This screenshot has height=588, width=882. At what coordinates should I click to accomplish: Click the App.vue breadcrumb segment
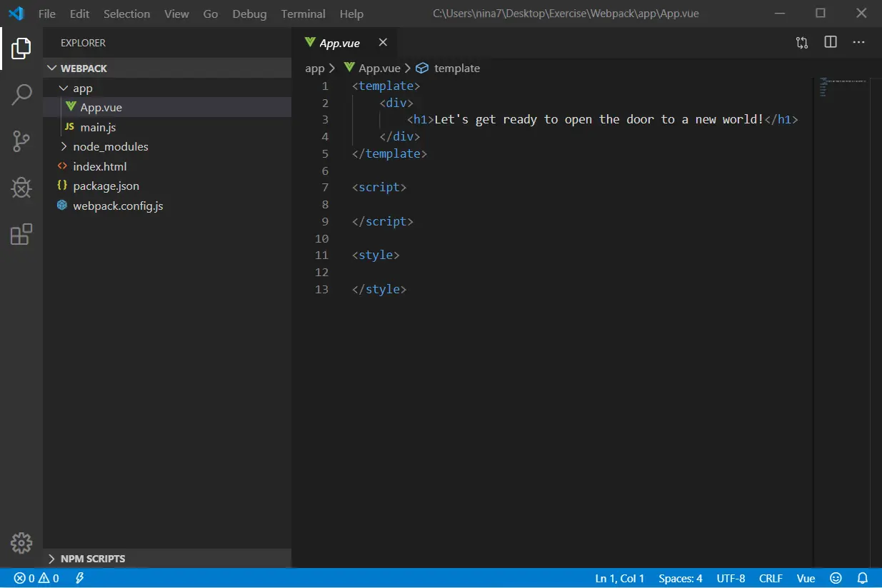coord(379,69)
